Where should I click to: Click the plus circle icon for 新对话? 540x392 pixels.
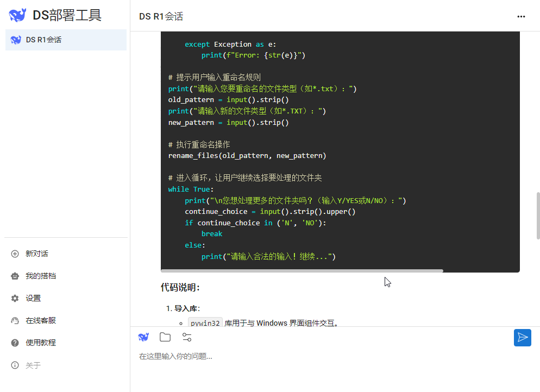pos(15,254)
